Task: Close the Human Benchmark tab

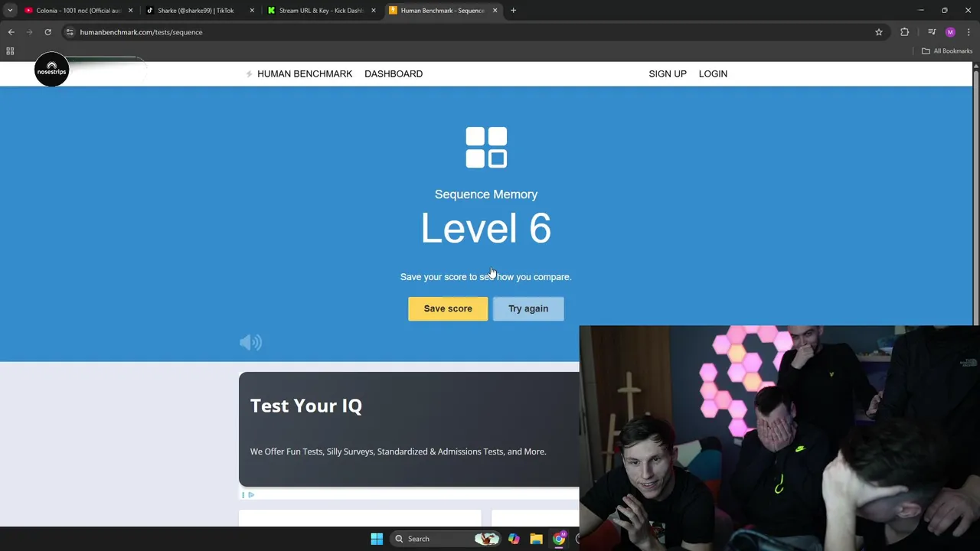Action: coord(495,11)
